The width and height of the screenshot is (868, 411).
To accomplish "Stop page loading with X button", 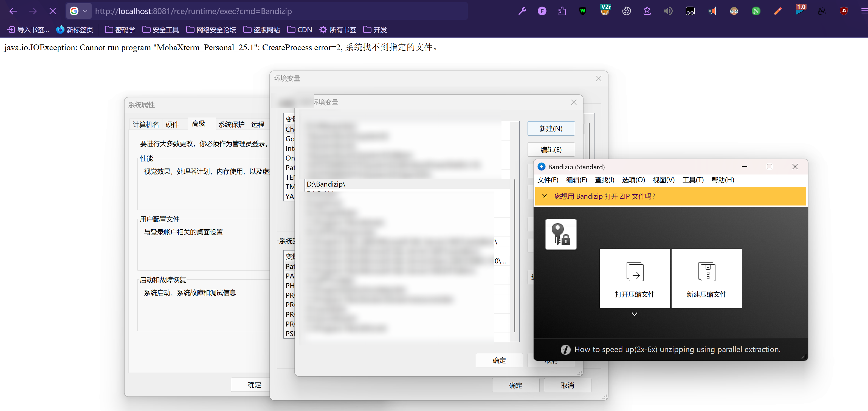I will [53, 11].
